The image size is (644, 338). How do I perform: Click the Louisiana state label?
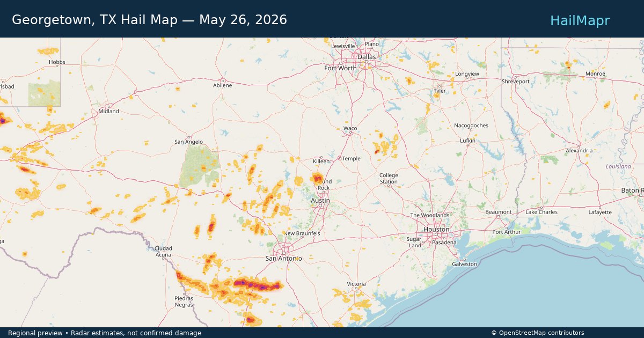(618, 166)
